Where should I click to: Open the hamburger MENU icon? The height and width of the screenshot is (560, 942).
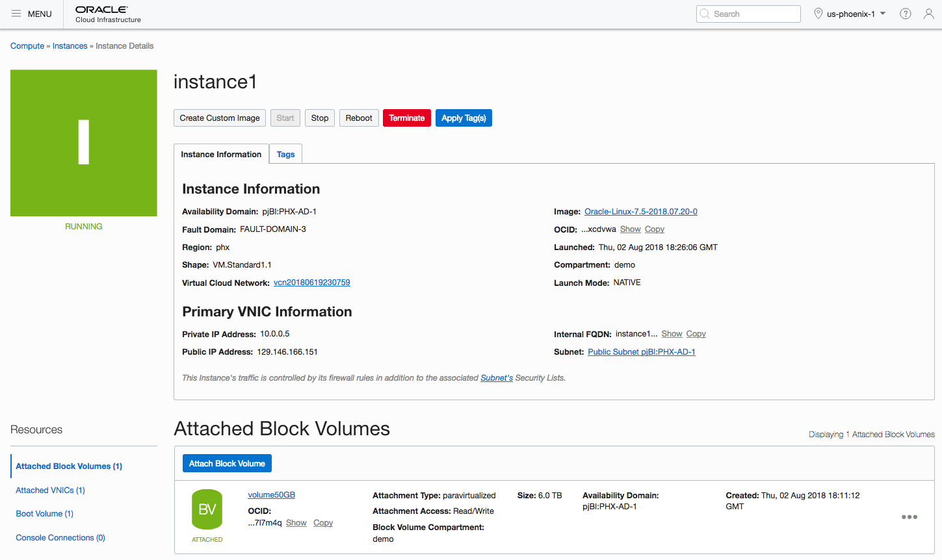(x=16, y=14)
